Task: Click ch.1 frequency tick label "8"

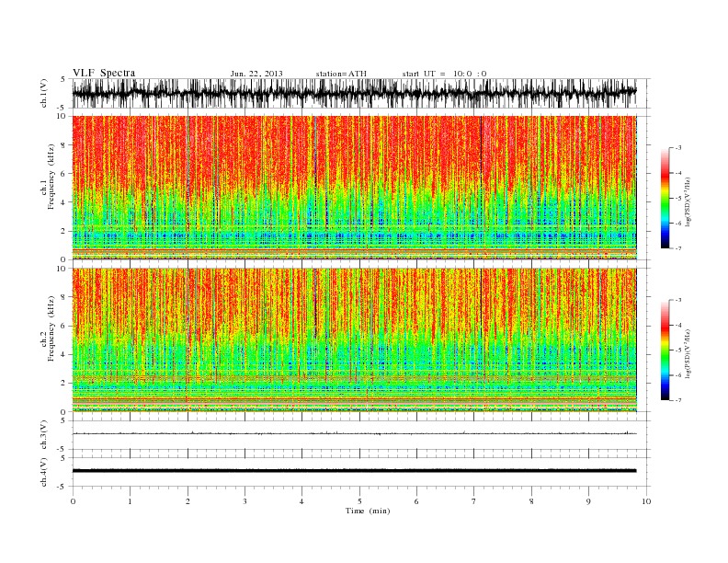Action: coord(63,145)
